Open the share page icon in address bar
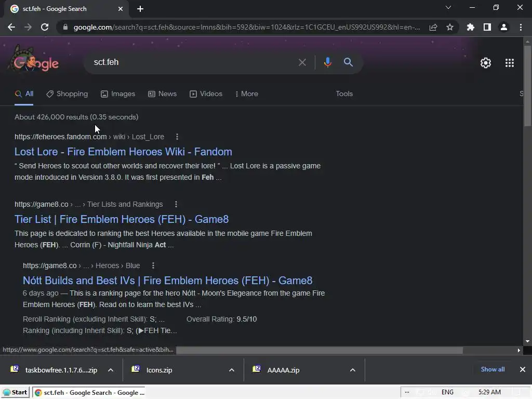Viewport: 532px width, 399px height. tap(433, 28)
